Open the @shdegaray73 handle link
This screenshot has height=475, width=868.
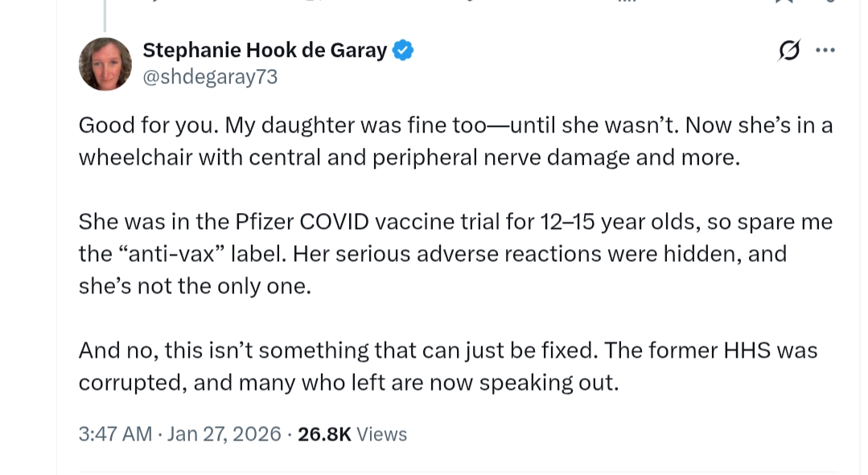tap(210, 77)
